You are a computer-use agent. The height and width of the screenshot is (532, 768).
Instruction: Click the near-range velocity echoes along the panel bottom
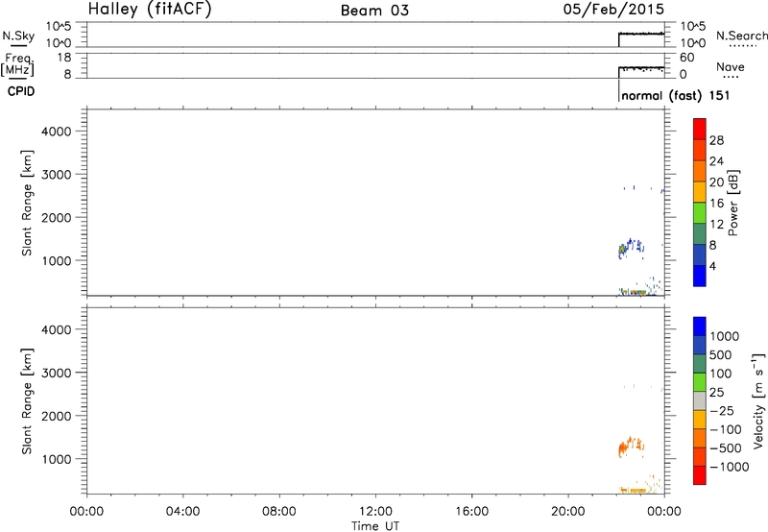pyautogui.click(x=635, y=490)
